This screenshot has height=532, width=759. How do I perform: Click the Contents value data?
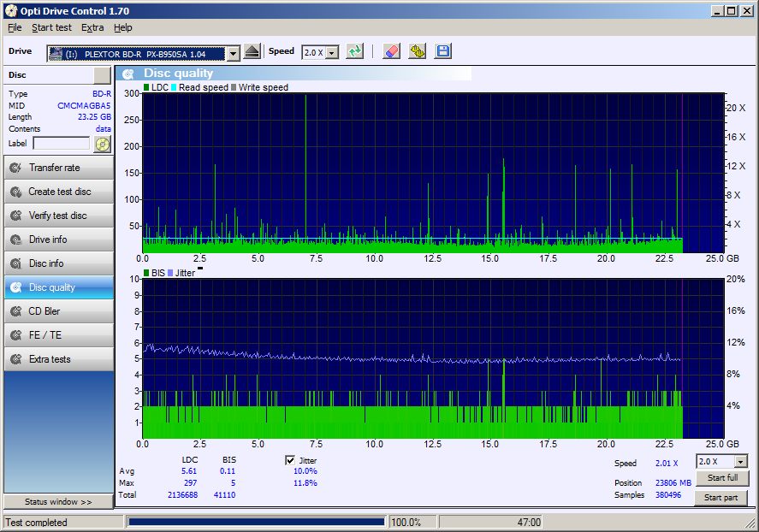[103, 129]
